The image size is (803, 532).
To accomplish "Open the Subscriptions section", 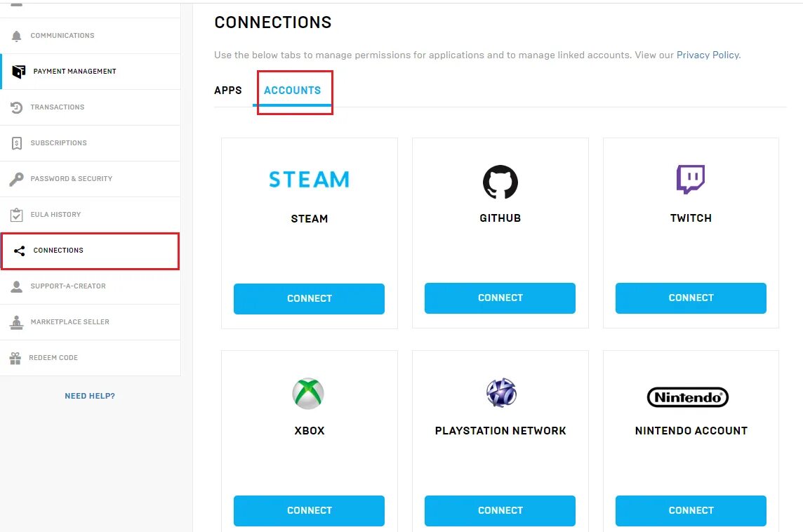I will 90,143.
